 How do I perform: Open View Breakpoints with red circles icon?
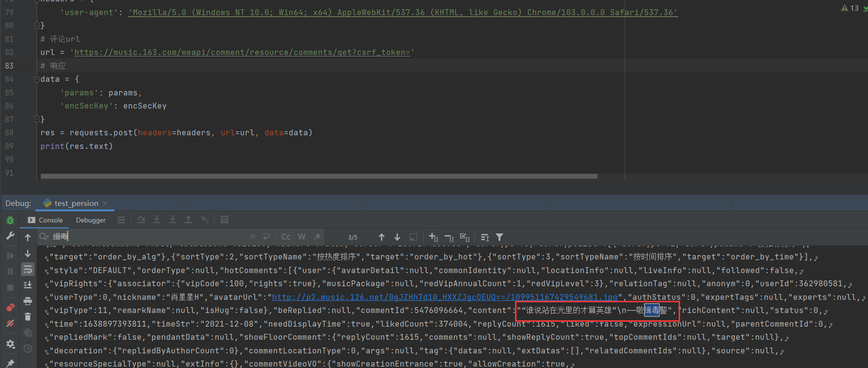10,307
